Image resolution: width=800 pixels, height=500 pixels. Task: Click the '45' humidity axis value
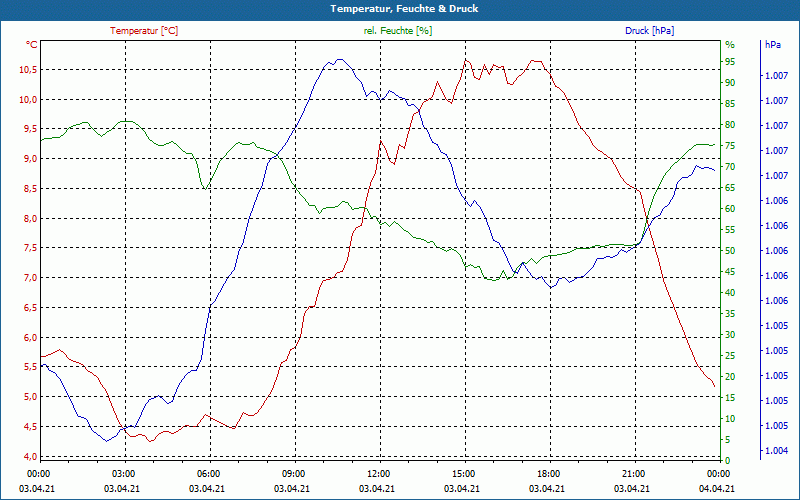coord(730,272)
